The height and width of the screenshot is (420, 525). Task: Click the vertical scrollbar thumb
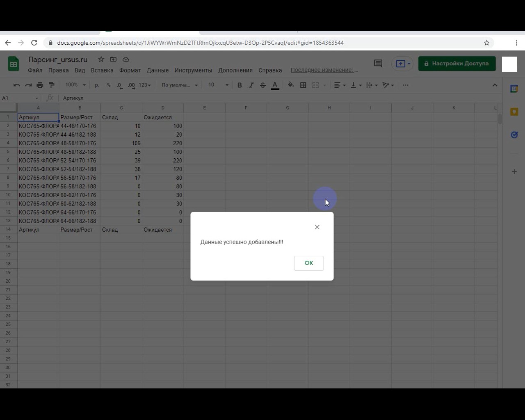coord(500,119)
